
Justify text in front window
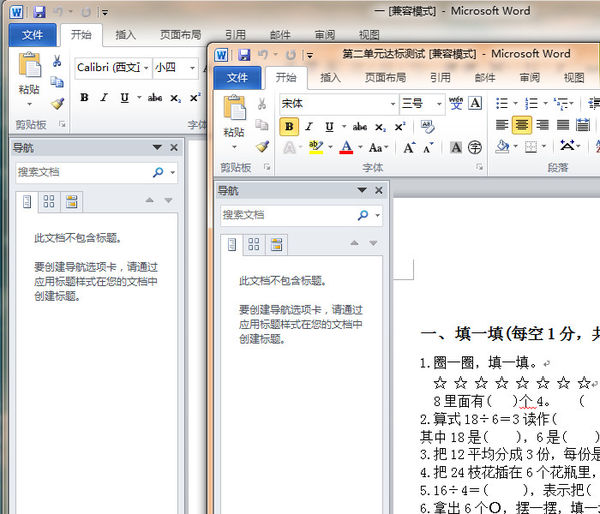562,125
